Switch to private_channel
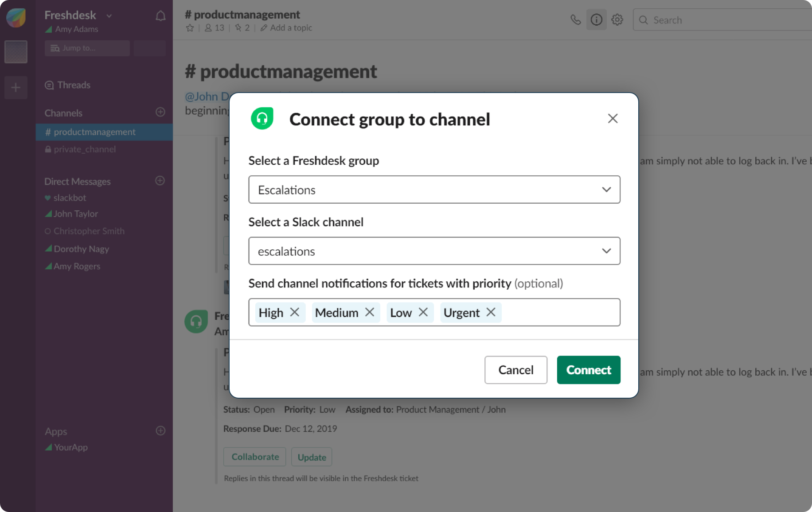The image size is (812, 512). click(x=84, y=149)
